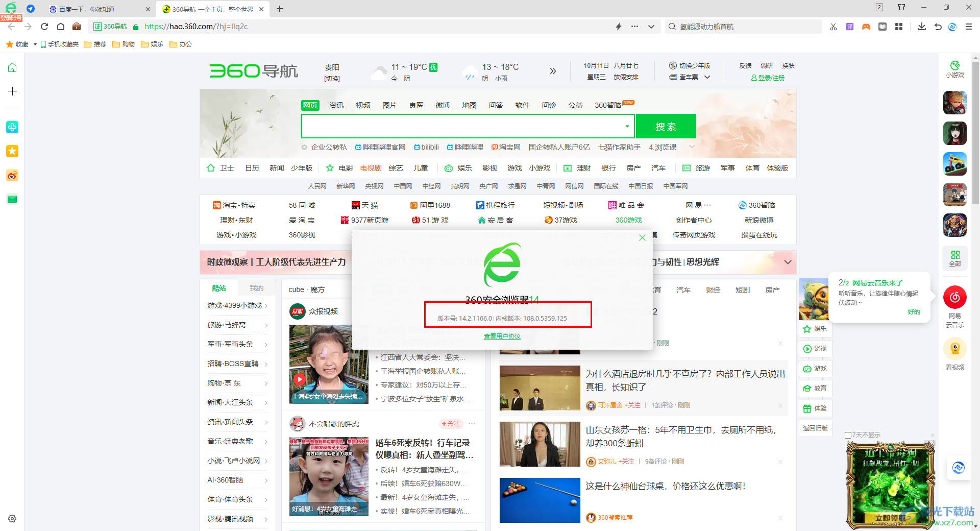980x531 pixels.
Task: Open the downloads icon
Action: pyautogui.click(x=922, y=27)
